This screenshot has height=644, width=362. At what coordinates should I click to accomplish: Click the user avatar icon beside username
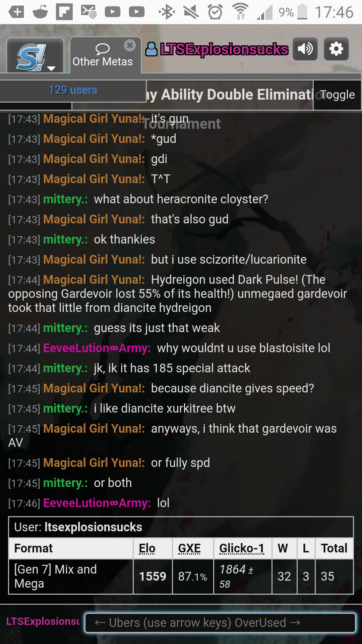point(151,49)
